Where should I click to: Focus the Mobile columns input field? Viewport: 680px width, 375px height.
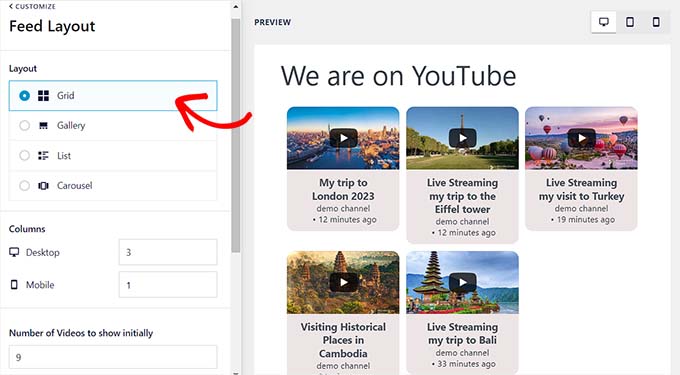pyautogui.click(x=168, y=284)
